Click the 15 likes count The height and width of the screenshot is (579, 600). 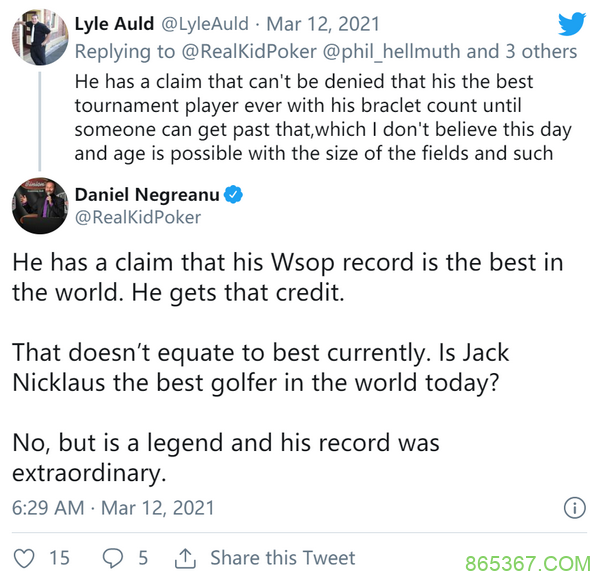(59, 558)
